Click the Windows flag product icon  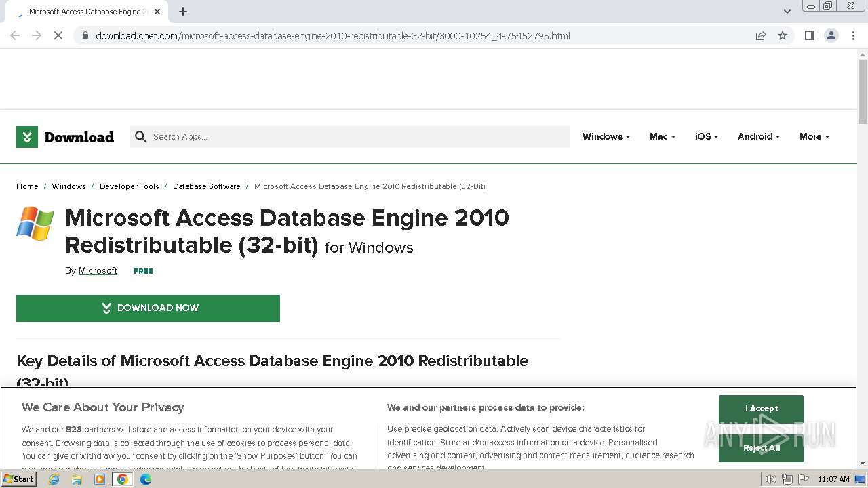pos(35,224)
